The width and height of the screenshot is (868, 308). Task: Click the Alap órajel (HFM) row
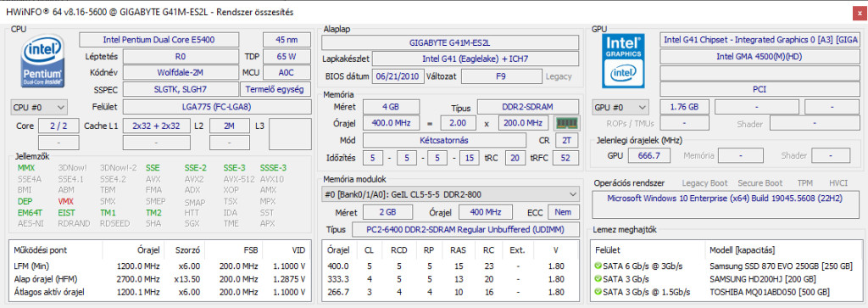pyautogui.click(x=160, y=279)
